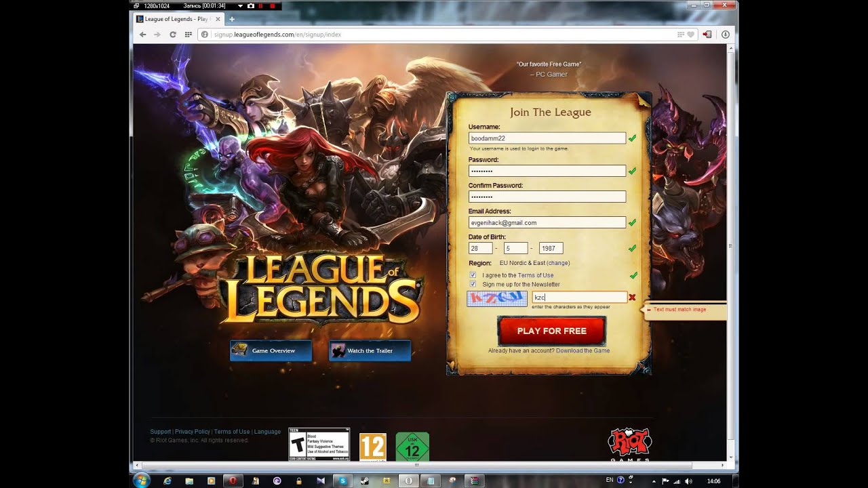Close the League of Legends tab
Image resolution: width=868 pixels, height=488 pixels.
(x=218, y=19)
